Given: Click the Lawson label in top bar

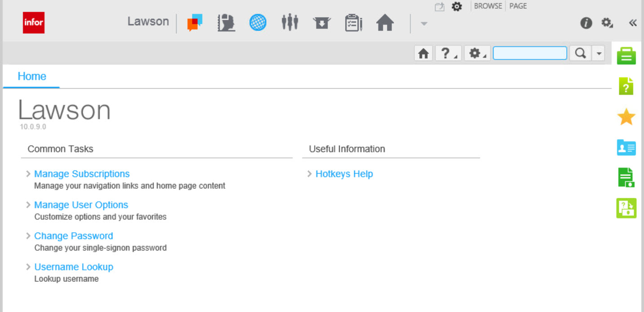Looking at the screenshot, I should [148, 22].
